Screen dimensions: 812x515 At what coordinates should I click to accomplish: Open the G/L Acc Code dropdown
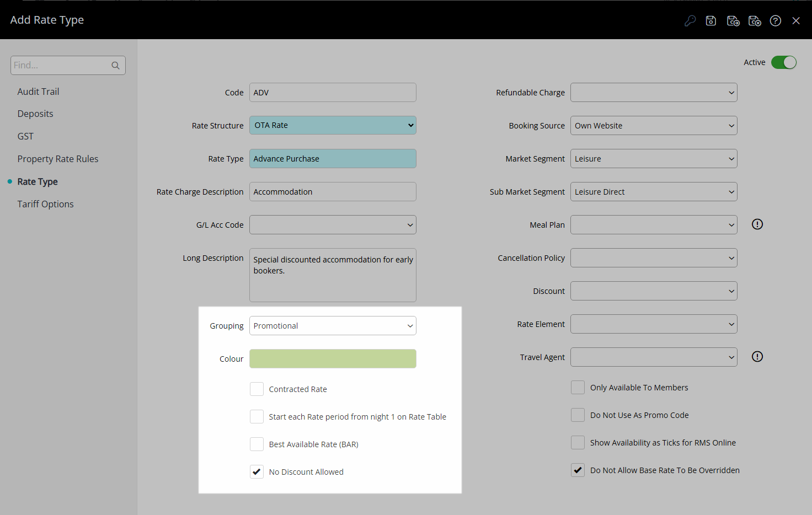pos(333,225)
